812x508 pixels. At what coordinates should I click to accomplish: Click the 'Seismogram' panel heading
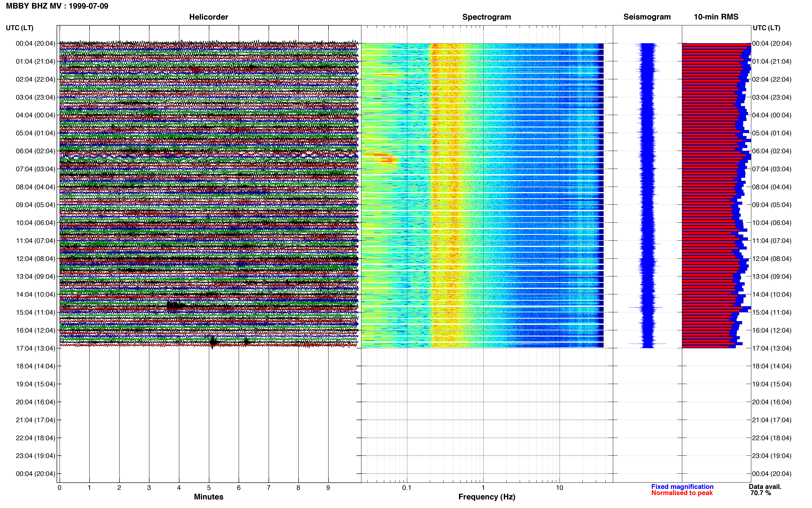click(x=647, y=17)
